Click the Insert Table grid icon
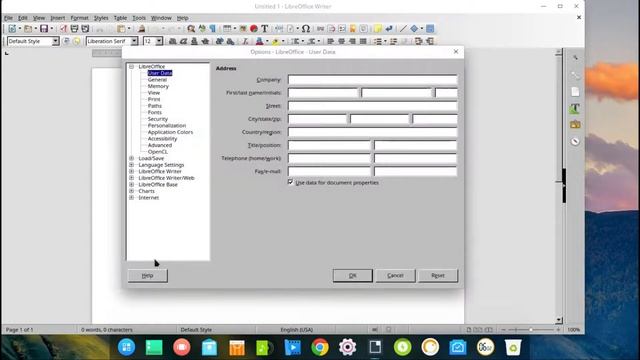 coord(227,29)
